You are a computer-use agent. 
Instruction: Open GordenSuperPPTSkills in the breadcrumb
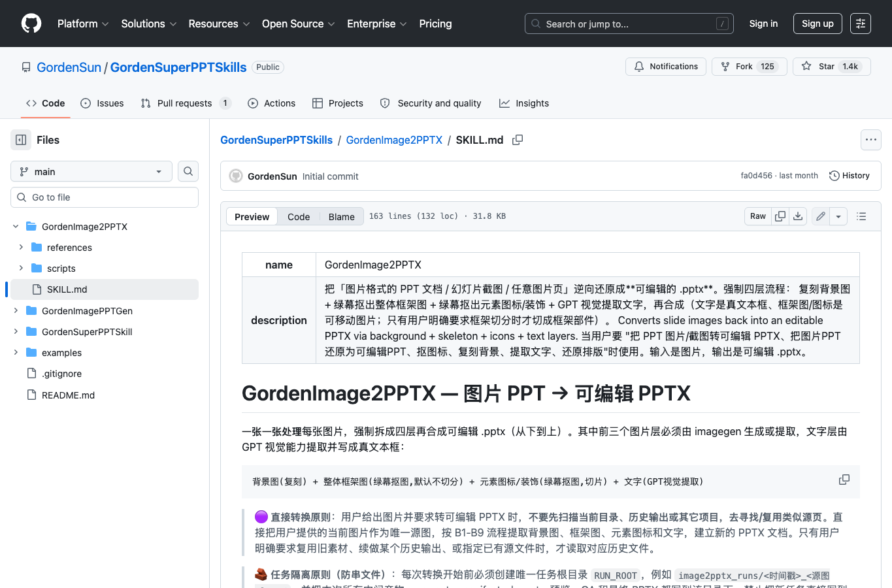pos(276,140)
